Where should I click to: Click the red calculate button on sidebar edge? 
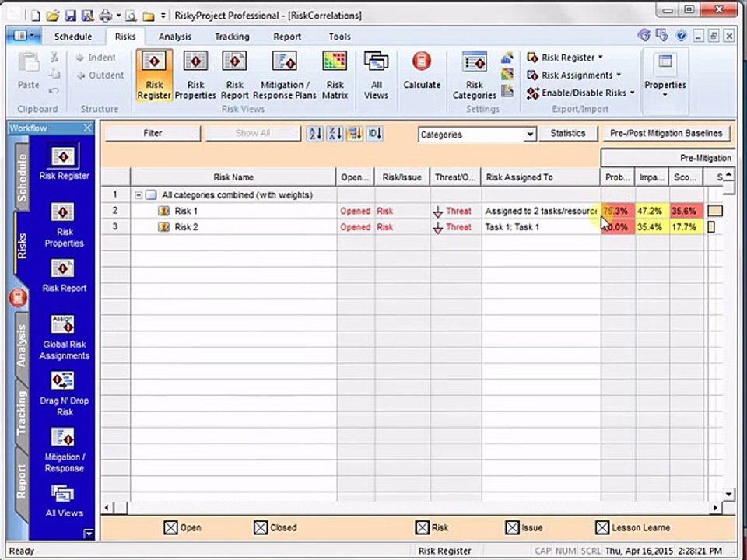pos(18,298)
